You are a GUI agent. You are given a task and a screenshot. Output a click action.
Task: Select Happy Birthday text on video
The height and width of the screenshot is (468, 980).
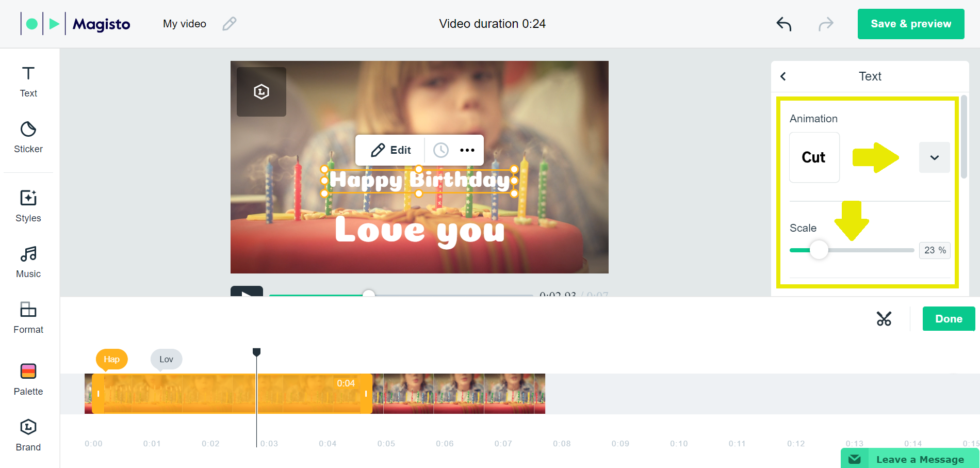[x=420, y=180]
